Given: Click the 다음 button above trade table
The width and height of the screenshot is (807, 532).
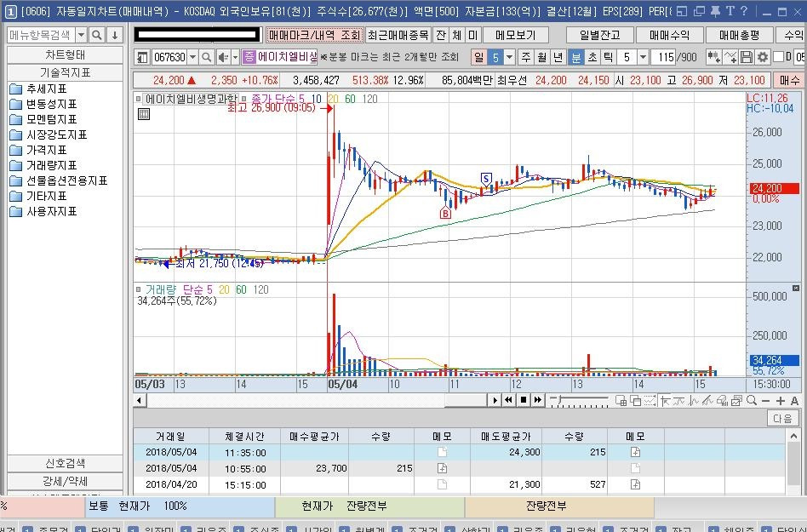Looking at the screenshot, I should click(x=782, y=418).
